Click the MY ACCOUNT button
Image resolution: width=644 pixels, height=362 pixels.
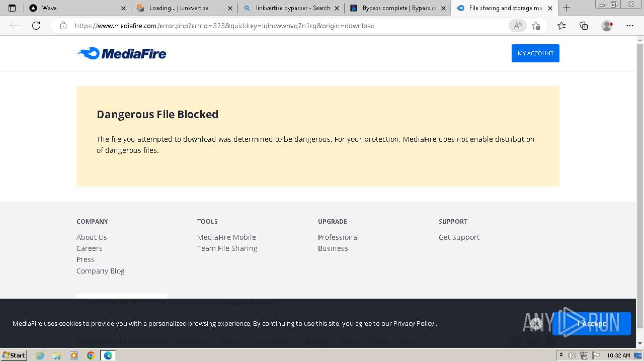[535, 53]
